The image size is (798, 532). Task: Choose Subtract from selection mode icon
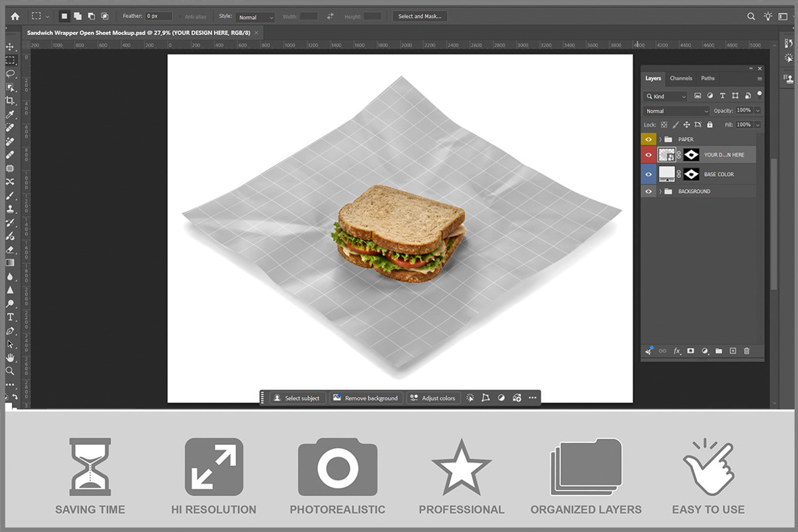(x=91, y=16)
